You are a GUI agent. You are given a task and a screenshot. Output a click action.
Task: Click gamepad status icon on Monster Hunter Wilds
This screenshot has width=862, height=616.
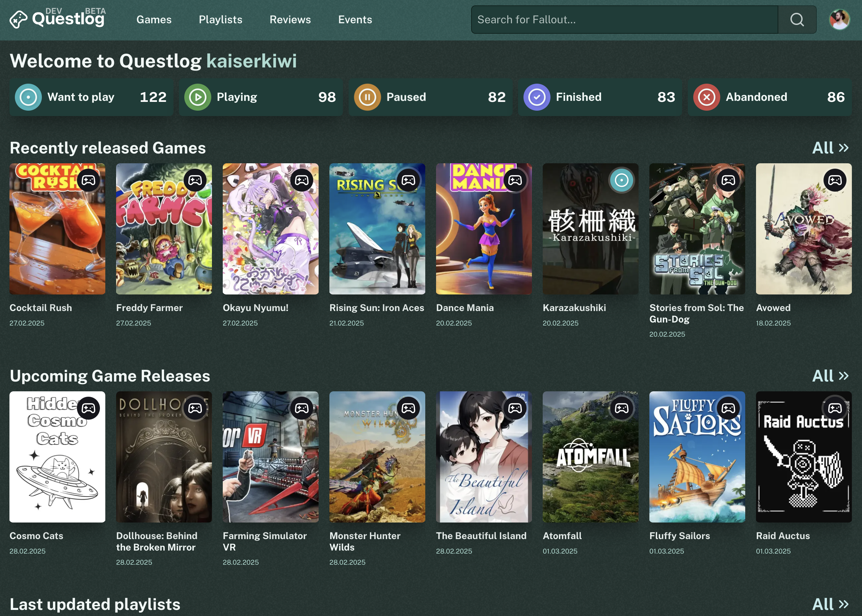pos(408,408)
